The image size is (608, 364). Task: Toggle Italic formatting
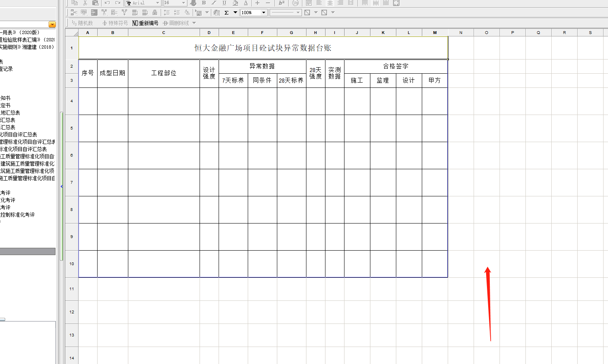click(214, 2)
